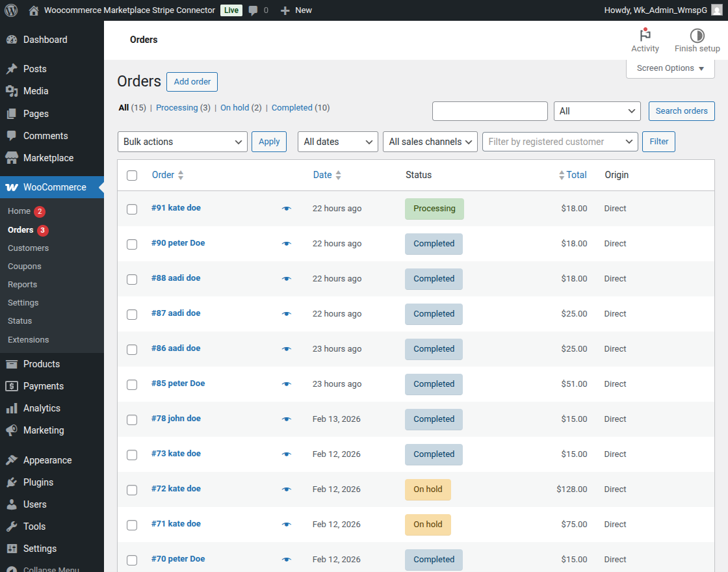728x572 pixels.
Task: Click the user avatar next to Howdy
Action: 716,10
